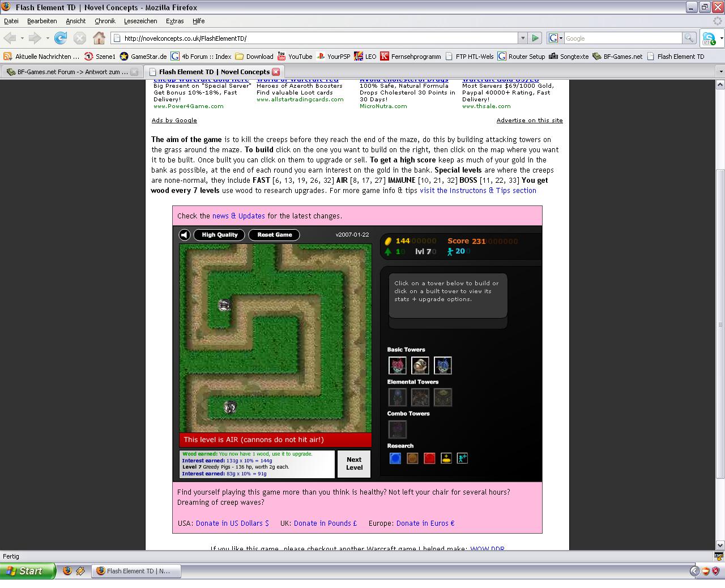Click the Reset Game button
The width and height of the screenshot is (725, 588).
pos(275,235)
